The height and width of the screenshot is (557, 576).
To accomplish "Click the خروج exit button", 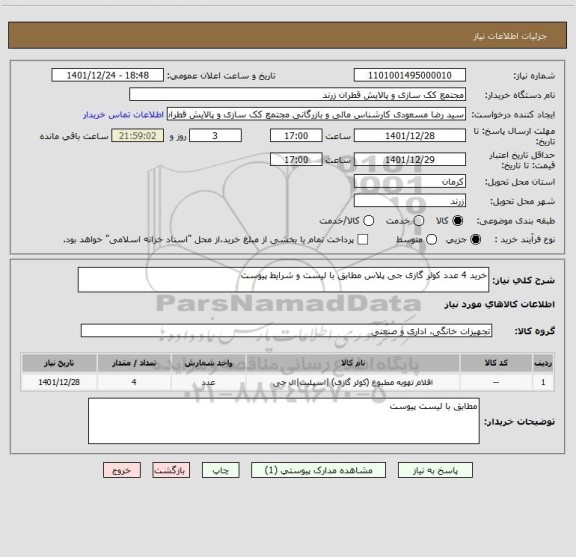I will coord(122,470).
